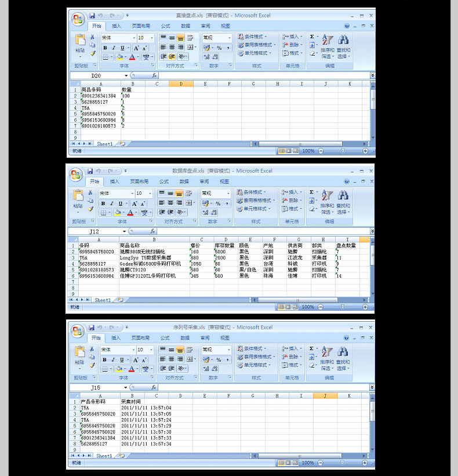Click zoom in plus in 数据库盘点.xls status bar

[365, 307]
